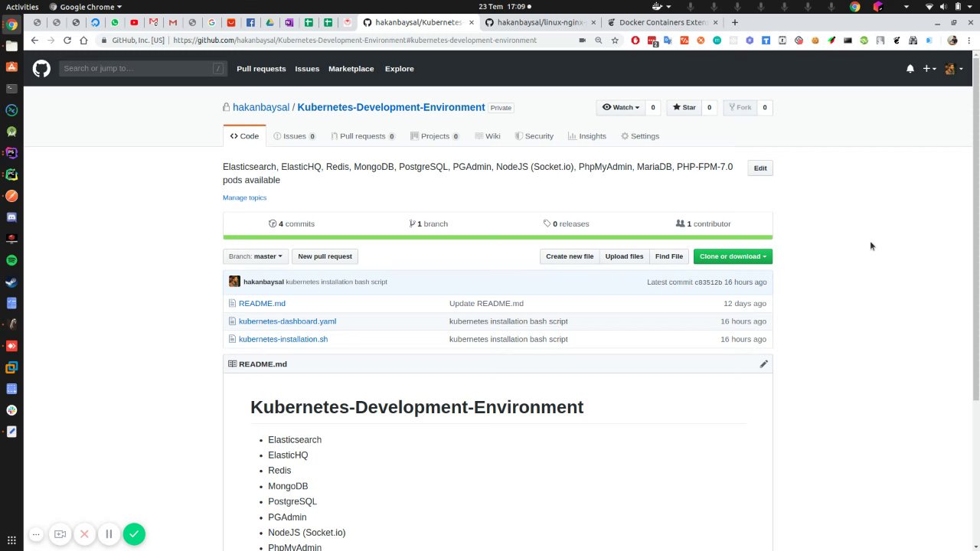Click the hakanbaysal commit author avatar
Screen dimensions: 980x551
point(234,282)
